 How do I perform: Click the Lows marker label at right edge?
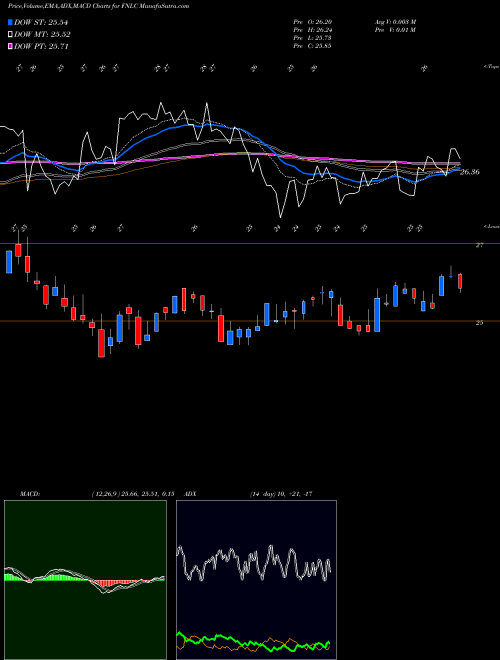coord(491,226)
